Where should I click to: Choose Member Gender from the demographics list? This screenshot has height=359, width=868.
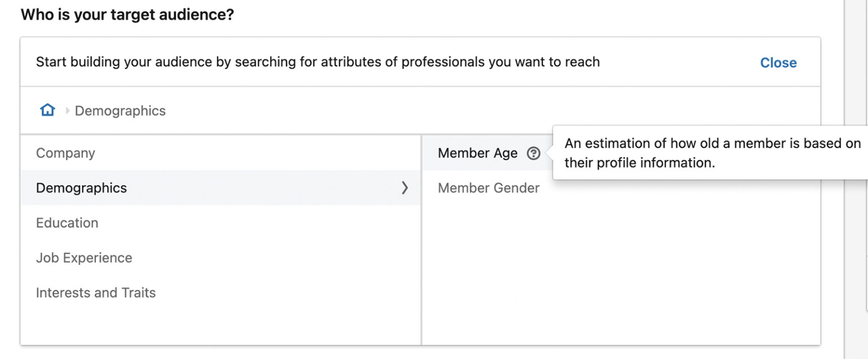[x=488, y=188]
